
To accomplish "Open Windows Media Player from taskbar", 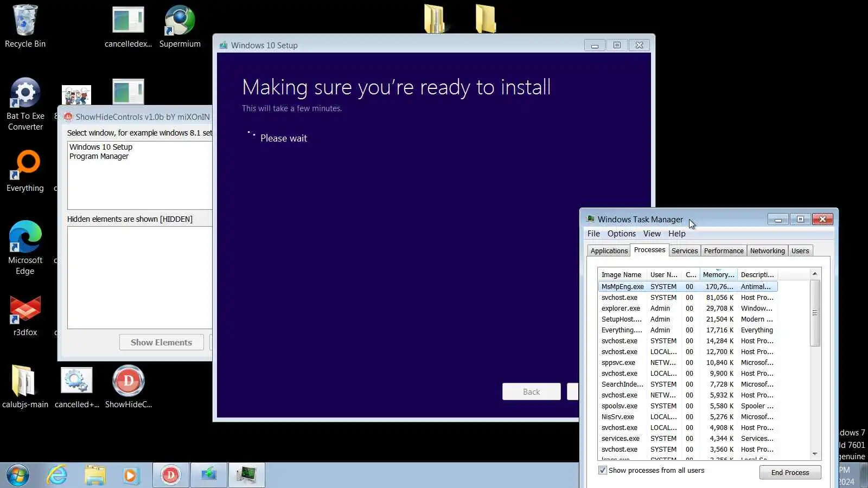I will click(x=130, y=476).
